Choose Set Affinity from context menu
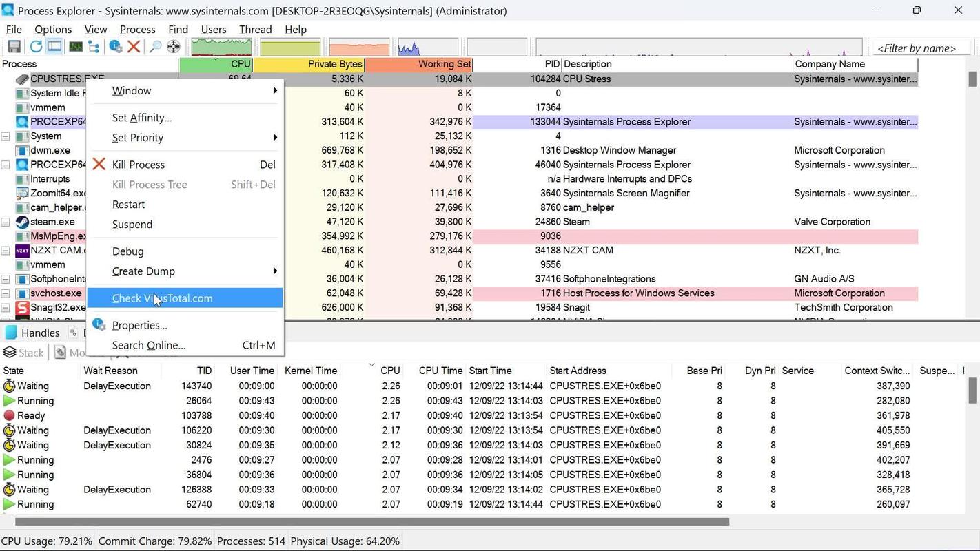This screenshot has width=980, height=551. click(x=185, y=117)
